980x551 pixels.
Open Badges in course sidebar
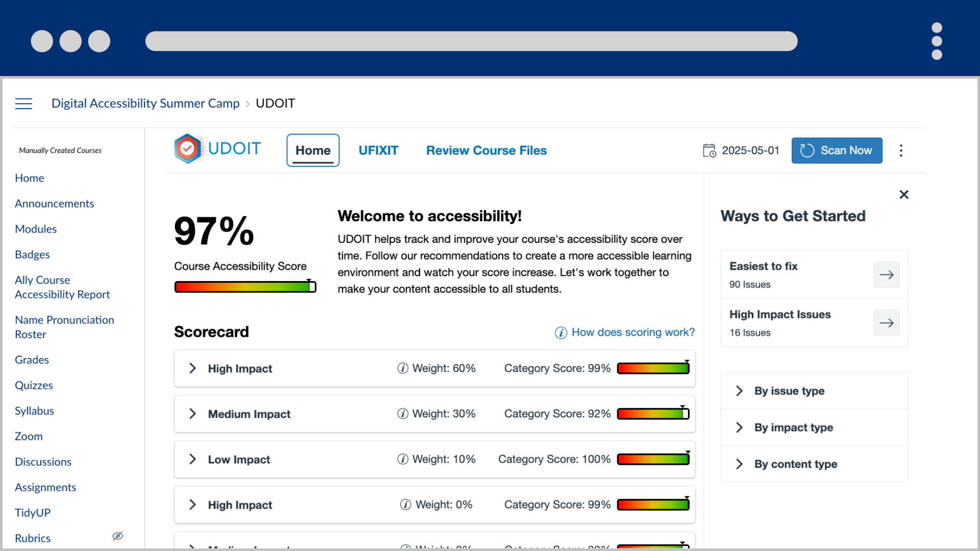[32, 255]
